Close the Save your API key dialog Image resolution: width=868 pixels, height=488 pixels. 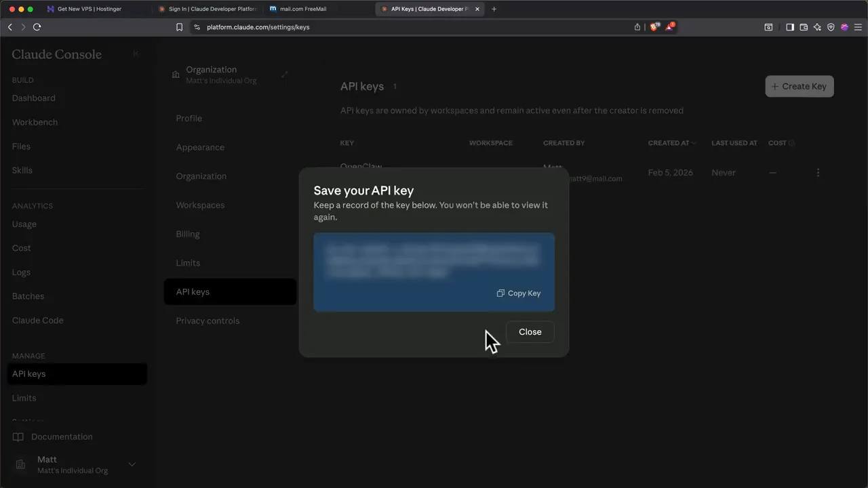point(530,332)
